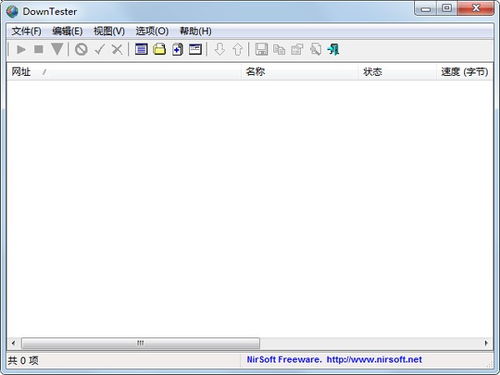Click the downward triangle toolbar icon
The image size is (500, 375).
pos(57,49)
